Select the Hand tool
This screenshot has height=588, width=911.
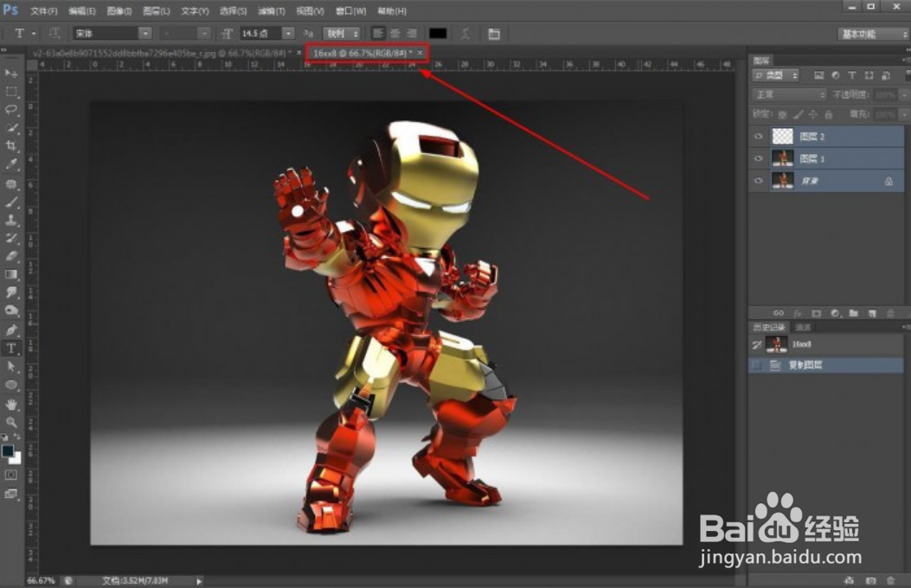tap(11, 404)
